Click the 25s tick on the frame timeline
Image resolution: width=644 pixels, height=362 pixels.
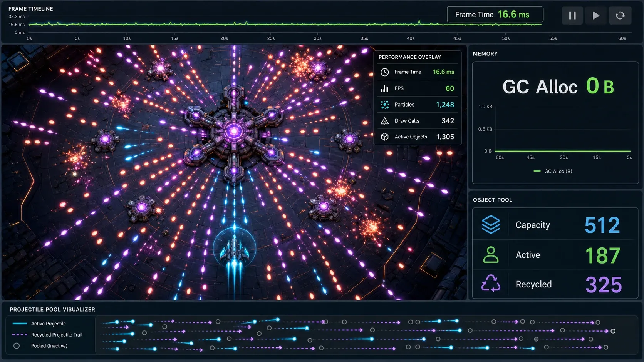pos(271,38)
